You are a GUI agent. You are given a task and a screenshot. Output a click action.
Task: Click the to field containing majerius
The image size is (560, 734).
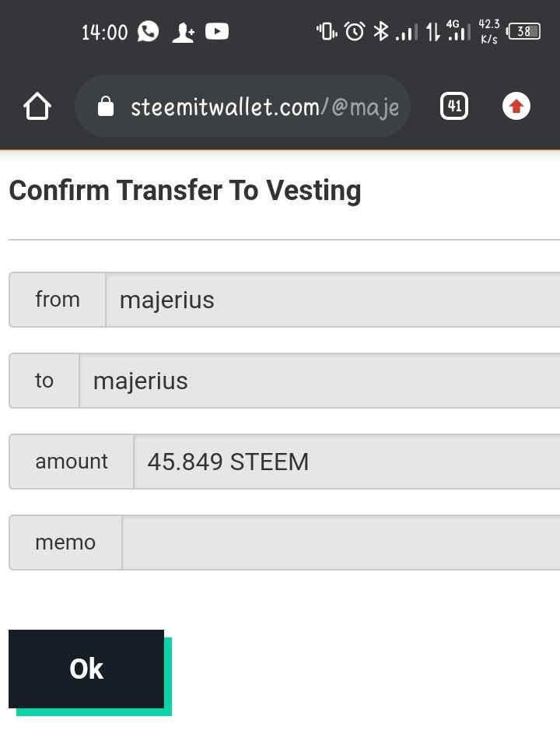click(x=320, y=381)
